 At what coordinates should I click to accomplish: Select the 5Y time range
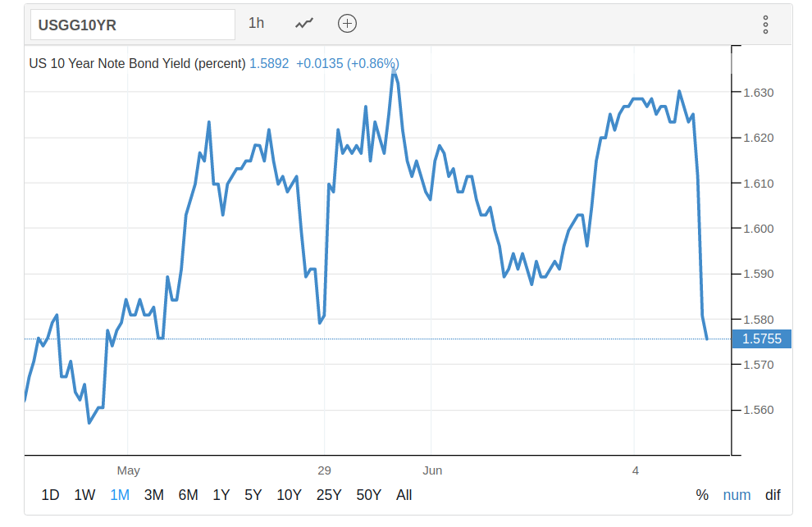[253, 495]
